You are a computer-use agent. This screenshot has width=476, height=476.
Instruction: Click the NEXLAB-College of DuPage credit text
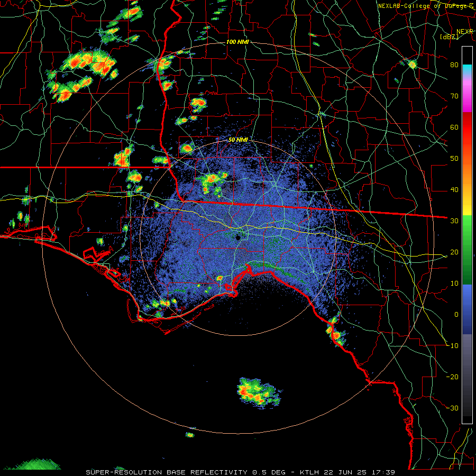click(425, 6)
